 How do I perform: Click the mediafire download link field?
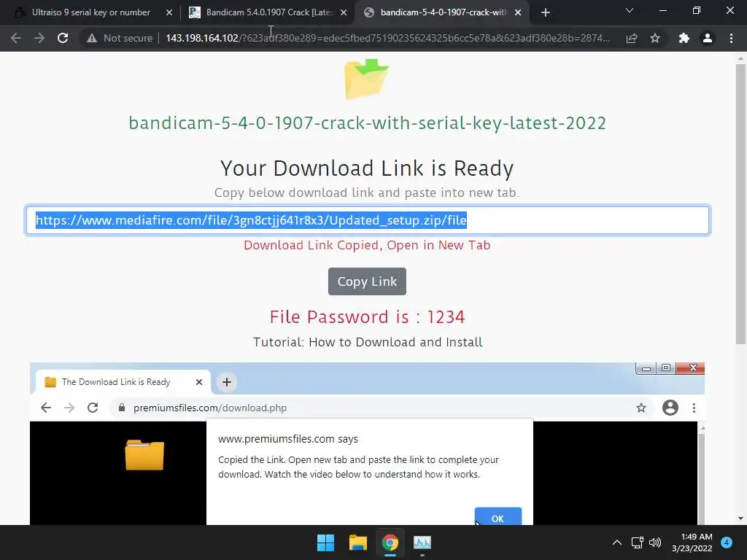368,220
